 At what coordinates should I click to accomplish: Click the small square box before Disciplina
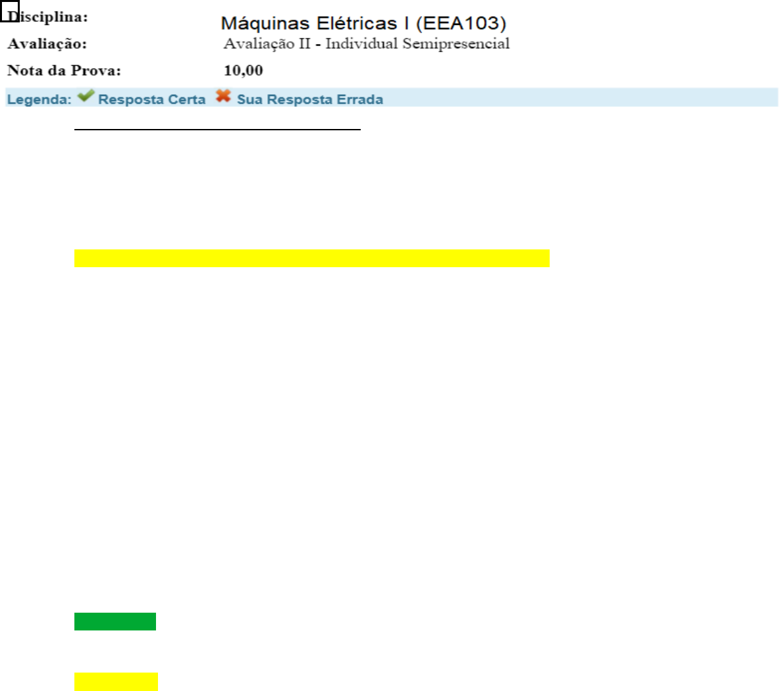(9, 11)
